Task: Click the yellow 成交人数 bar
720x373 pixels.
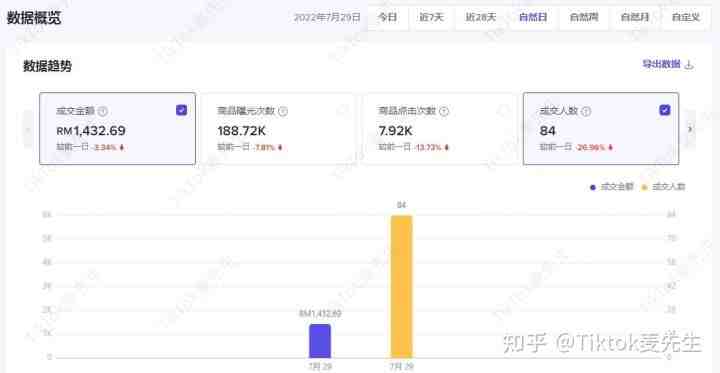Action: (401, 286)
